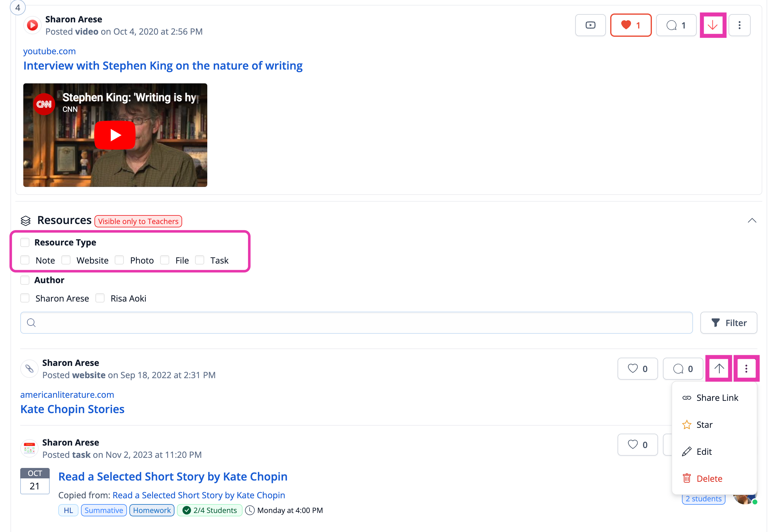Viewport: 777px width, 532px height.
Task: Check the Author checkbox
Action: tap(25, 280)
